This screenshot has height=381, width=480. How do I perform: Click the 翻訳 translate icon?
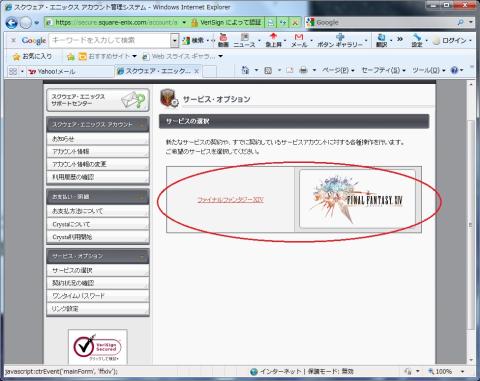pos(382,40)
